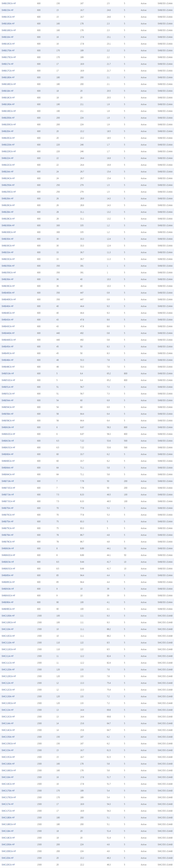Image resolution: width=174 pixels, height=868 pixels.
Task: Open the SMBJ190A-HF part link
Action: click(8, 104)
